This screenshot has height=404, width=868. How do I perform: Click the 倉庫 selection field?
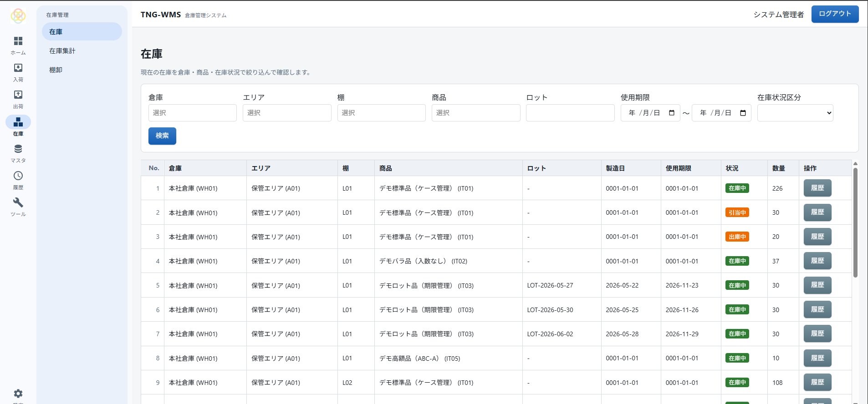[193, 113]
